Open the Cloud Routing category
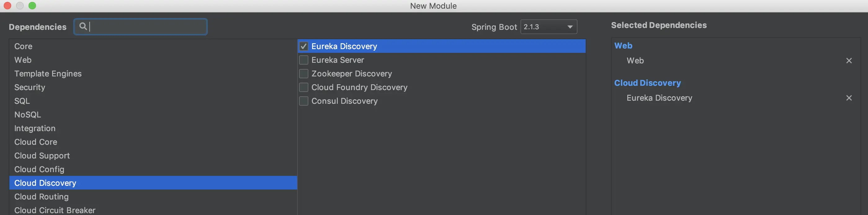The width and height of the screenshot is (868, 215). 153,196
